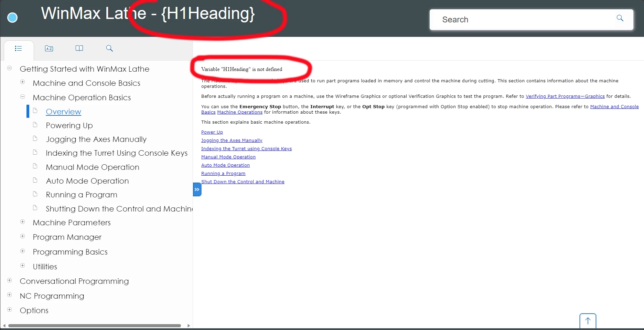The height and width of the screenshot is (330, 644).
Task: Open Running a Program in tree
Action: coord(82,195)
